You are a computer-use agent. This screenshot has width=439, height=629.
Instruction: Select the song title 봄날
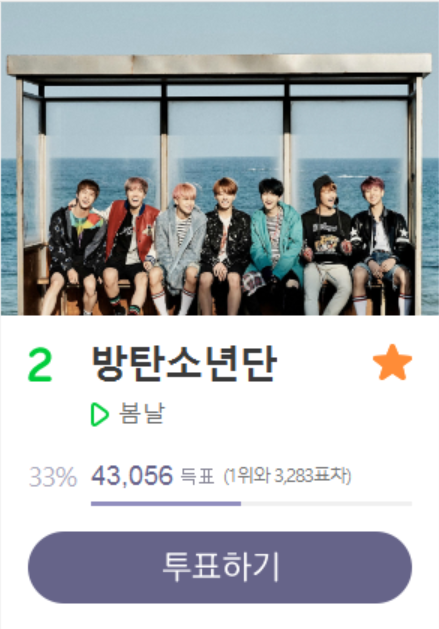pos(142,413)
